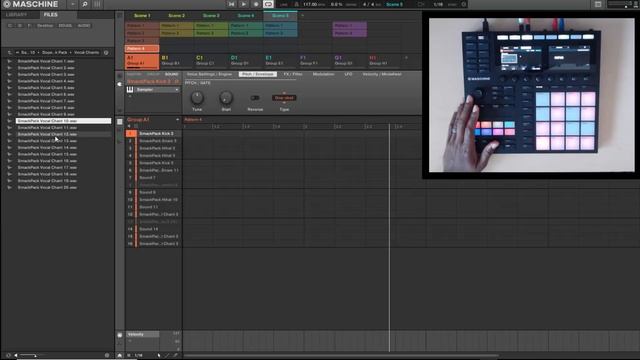This screenshot has height=360, width=640.
Task: Click the Pattern 4 name above timeline
Action: (x=193, y=120)
